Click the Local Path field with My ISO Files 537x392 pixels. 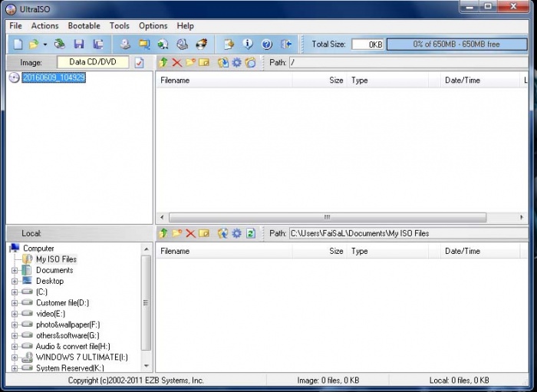click(409, 233)
